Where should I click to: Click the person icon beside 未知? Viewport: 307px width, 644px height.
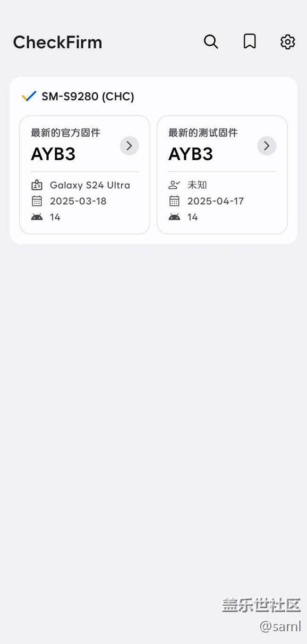click(x=174, y=185)
